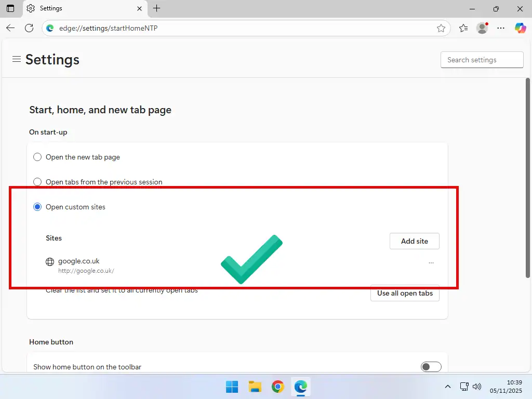Click inside the Search settings field
Screen dimensions: 532x399
[x=482, y=59]
